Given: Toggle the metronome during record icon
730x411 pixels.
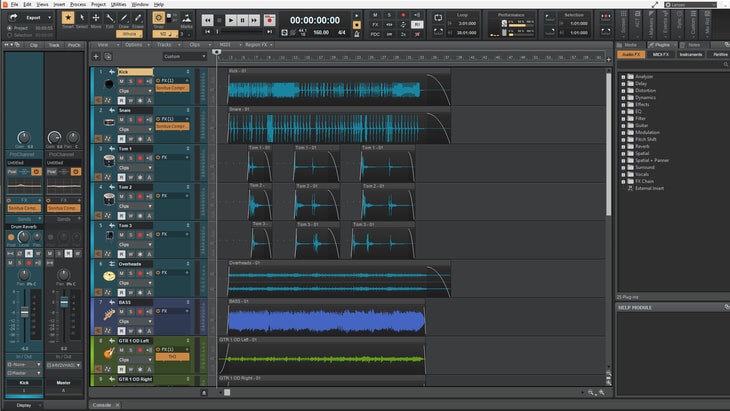Looking at the screenshot, I should pyautogui.click(x=357, y=25).
